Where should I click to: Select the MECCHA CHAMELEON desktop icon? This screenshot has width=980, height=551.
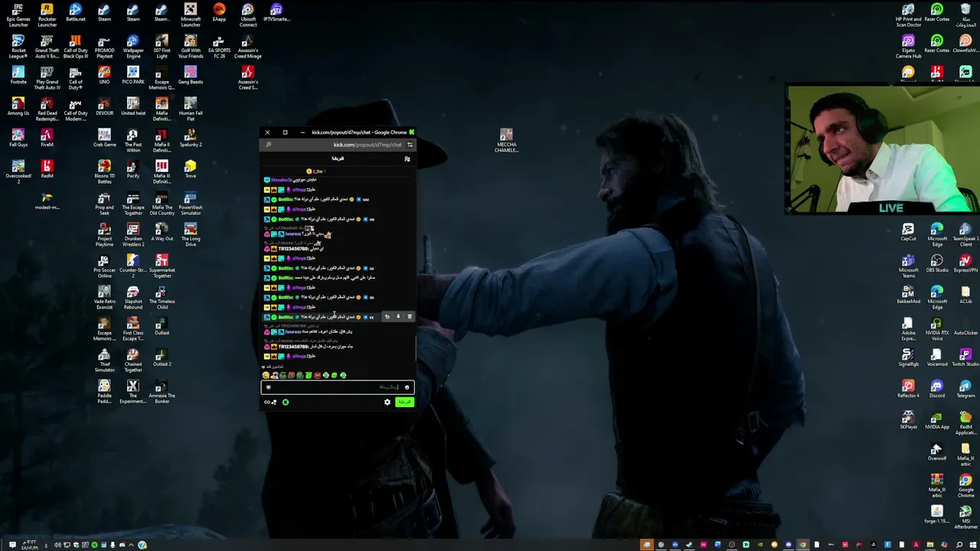click(506, 141)
